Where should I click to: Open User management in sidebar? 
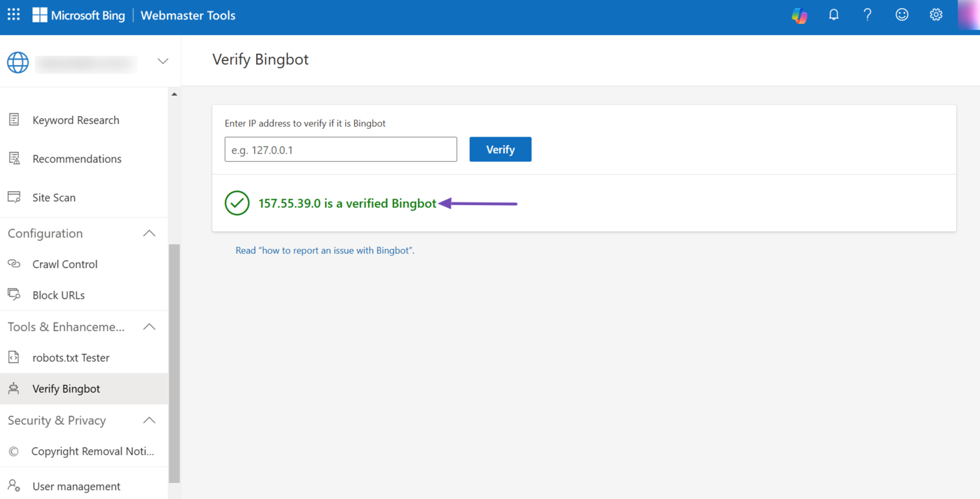point(76,486)
